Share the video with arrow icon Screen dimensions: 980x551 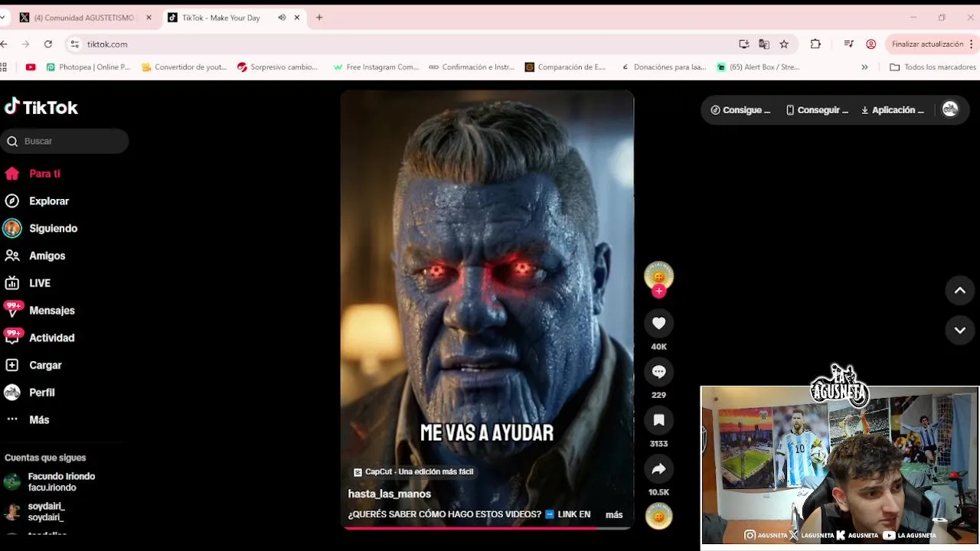coord(658,469)
